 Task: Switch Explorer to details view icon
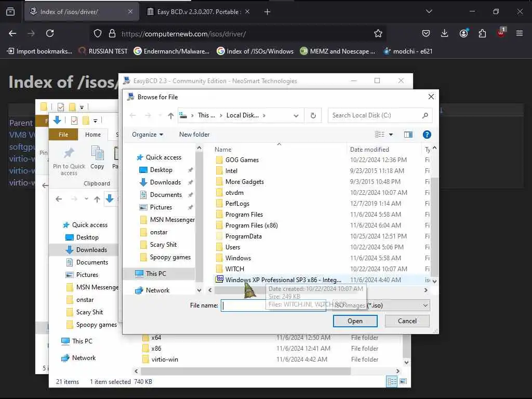[x=392, y=381]
